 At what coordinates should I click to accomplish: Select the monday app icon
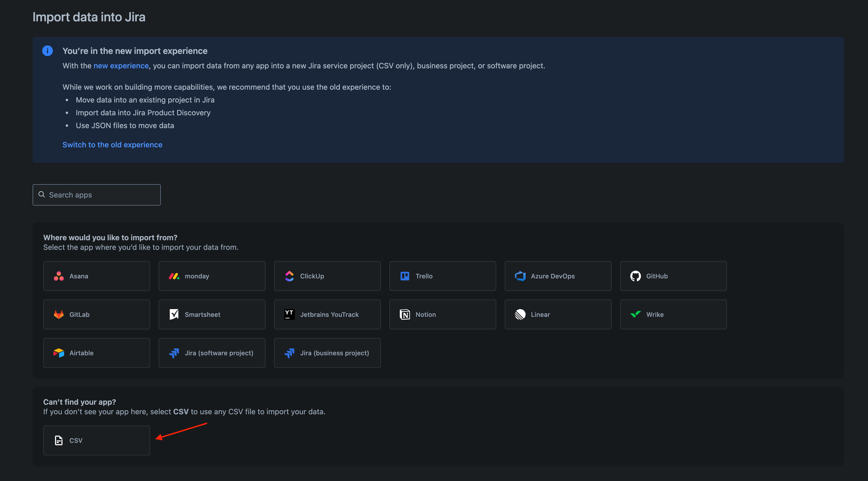point(174,276)
